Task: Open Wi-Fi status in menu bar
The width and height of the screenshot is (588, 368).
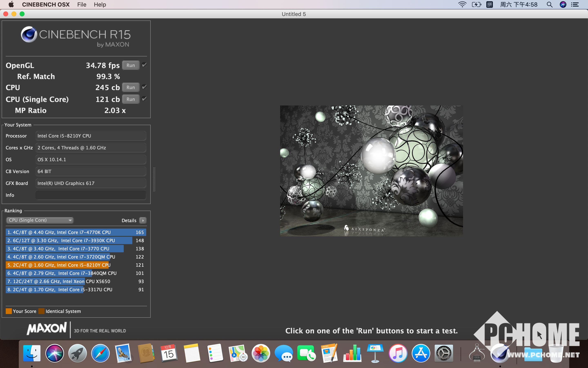Action: click(462, 4)
